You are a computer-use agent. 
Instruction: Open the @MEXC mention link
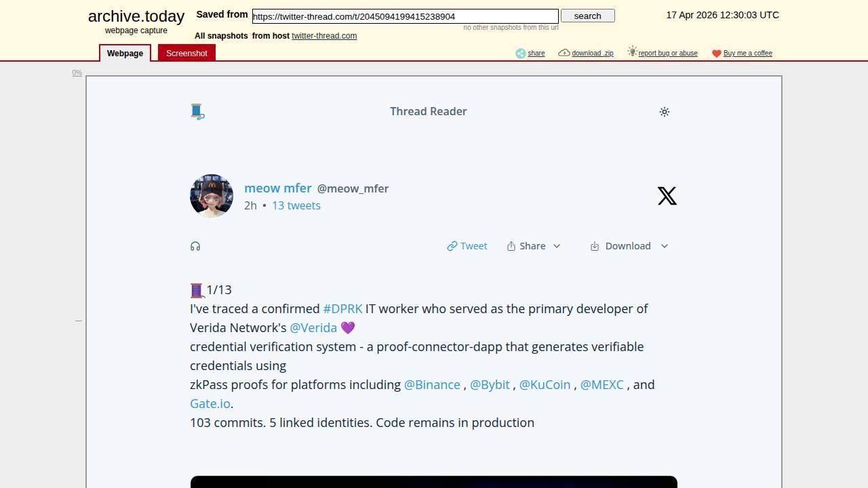coord(601,384)
